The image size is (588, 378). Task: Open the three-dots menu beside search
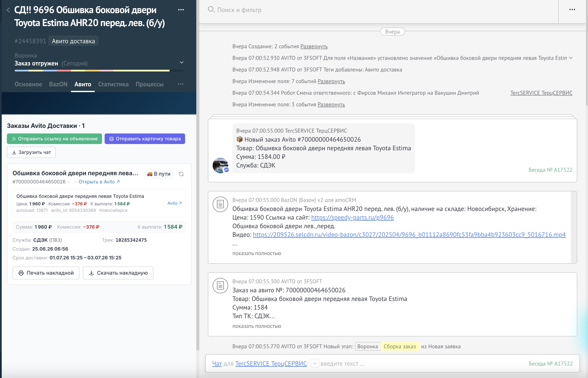(572, 9)
